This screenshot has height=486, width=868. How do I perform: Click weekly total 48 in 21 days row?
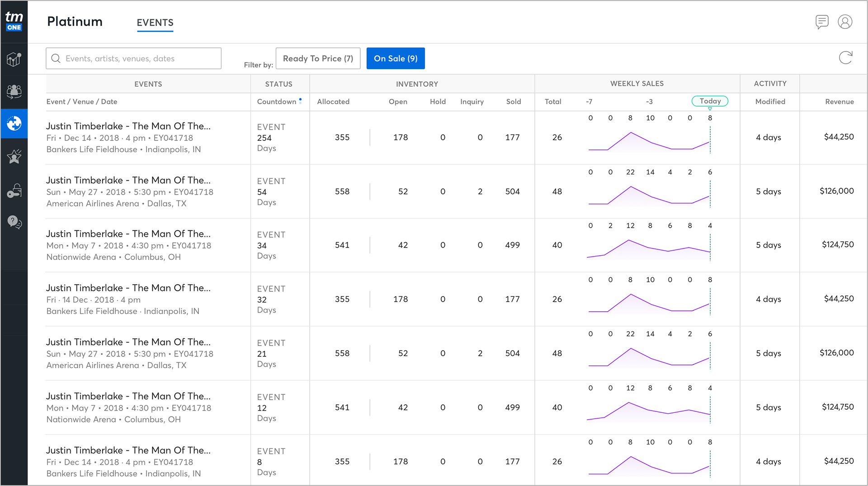tap(557, 354)
